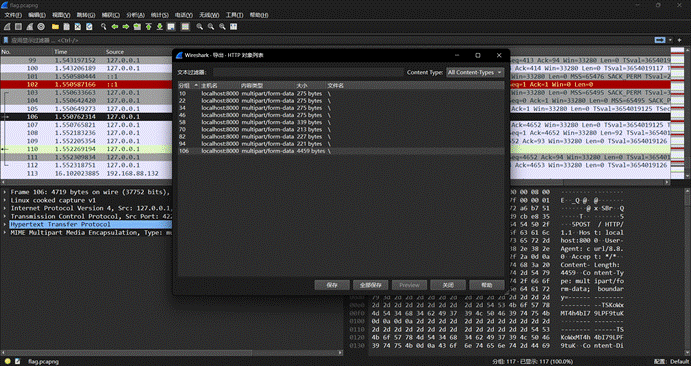691x366 pixels.
Task: Open the 捕获(C) menu
Action: (x=111, y=15)
